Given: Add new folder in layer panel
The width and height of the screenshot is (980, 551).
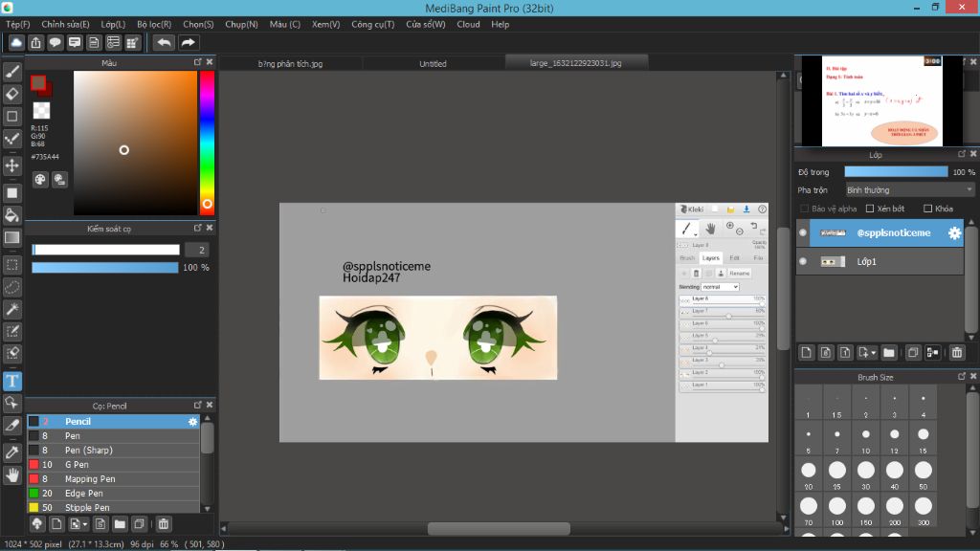Looking at the screenshot, I should pos(889,353).
